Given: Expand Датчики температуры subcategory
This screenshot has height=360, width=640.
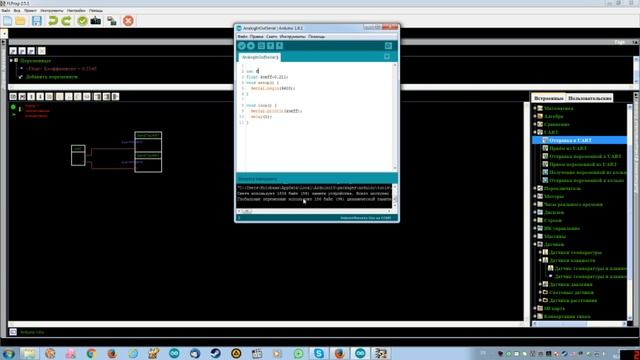Looking at the screenshot, I should (540, 252).
